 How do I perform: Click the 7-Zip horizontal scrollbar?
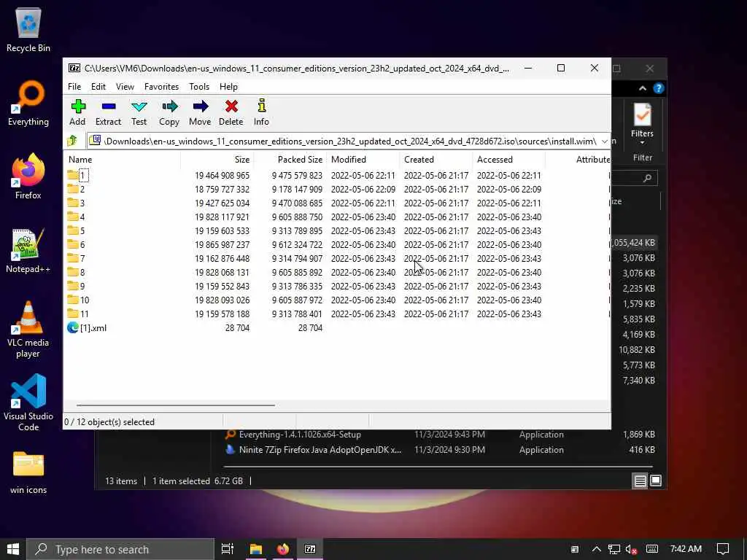click(175, 405)
